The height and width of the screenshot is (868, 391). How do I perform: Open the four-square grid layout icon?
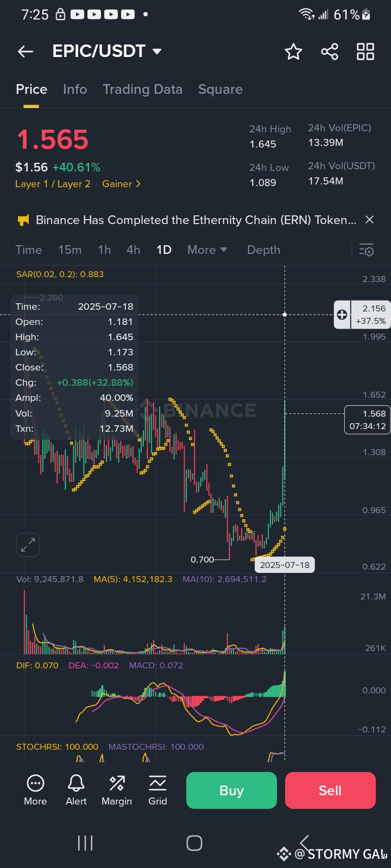(365, 52)
